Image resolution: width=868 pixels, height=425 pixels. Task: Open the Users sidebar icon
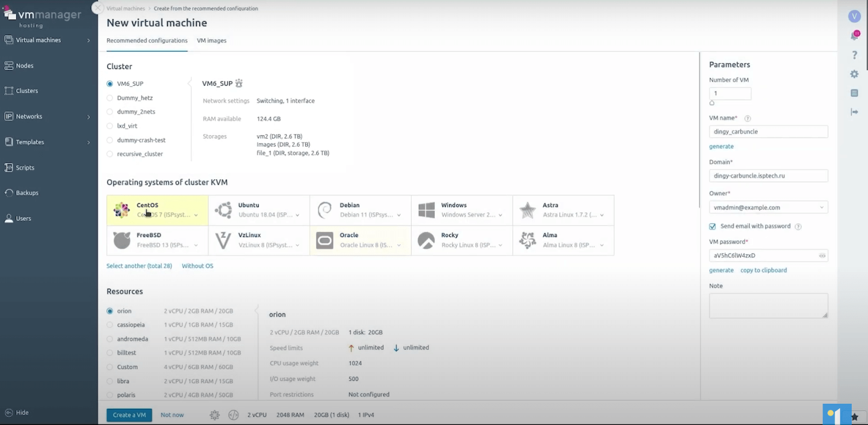9,218
